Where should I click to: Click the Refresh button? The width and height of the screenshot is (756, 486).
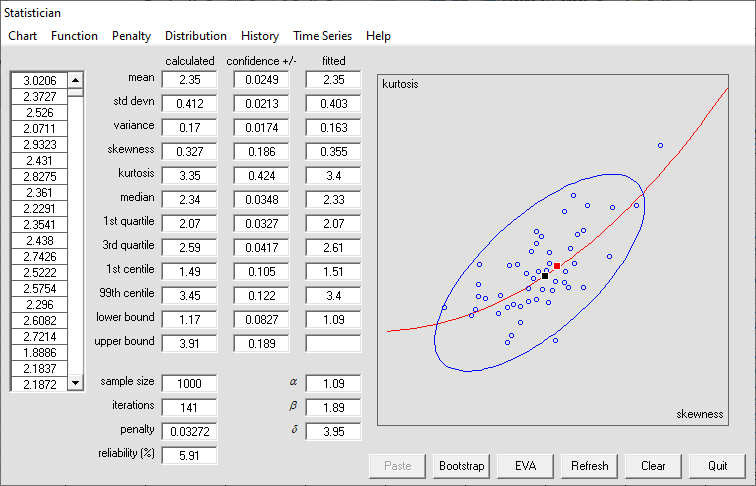[x=589, y=466]
